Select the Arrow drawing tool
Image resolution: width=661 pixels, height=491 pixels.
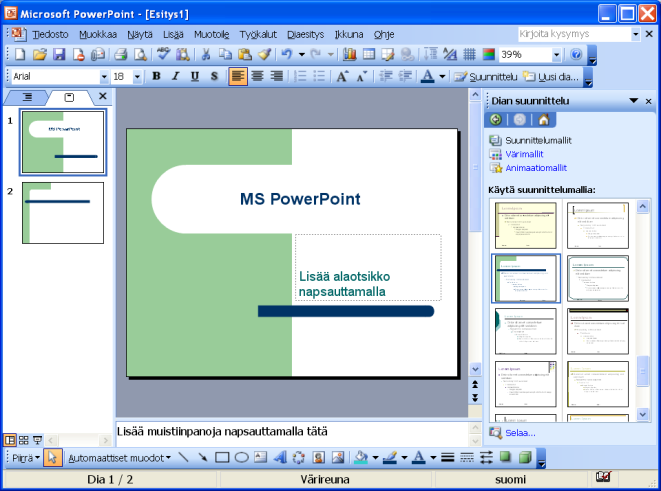[x=203, y=457]
